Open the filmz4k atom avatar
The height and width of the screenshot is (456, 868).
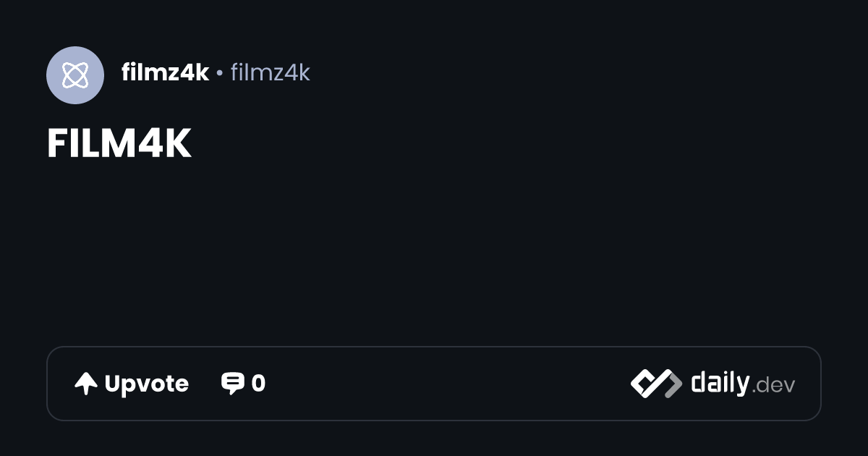(75, 75)
